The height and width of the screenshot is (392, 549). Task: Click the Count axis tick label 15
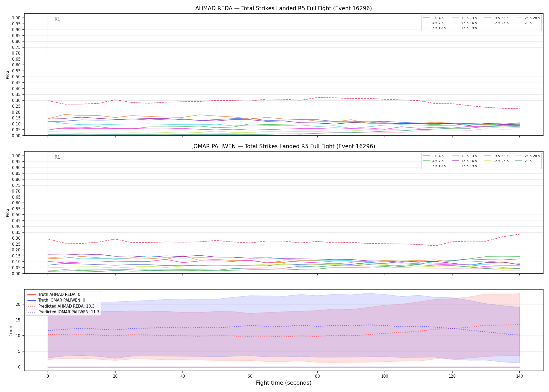(18, 320)
